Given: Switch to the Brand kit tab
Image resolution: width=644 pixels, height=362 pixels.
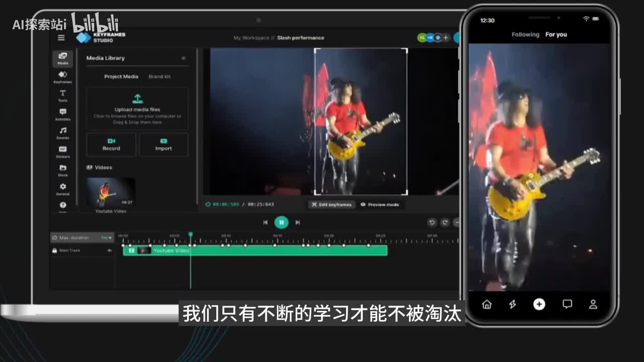Looking at the screenshot, I should pos(159,76).
